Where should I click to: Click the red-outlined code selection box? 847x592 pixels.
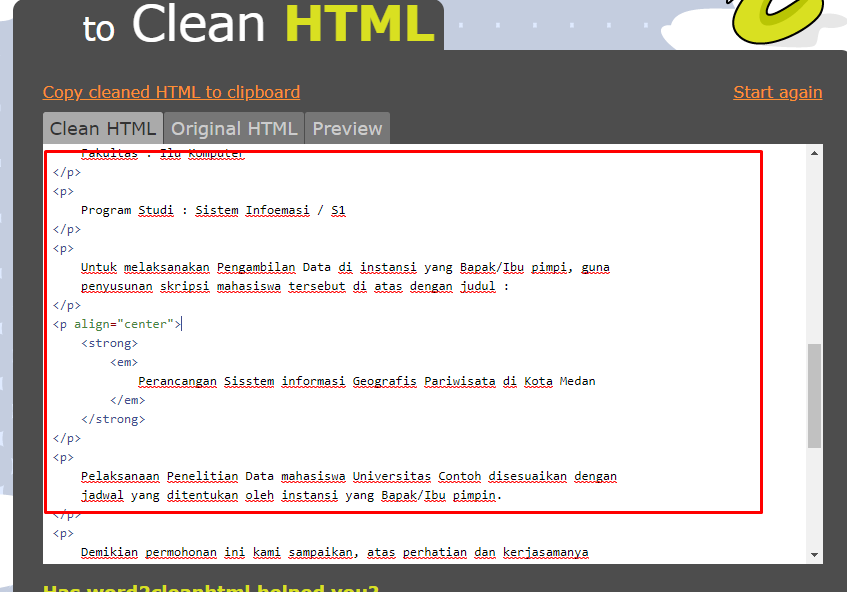point(404,330)
